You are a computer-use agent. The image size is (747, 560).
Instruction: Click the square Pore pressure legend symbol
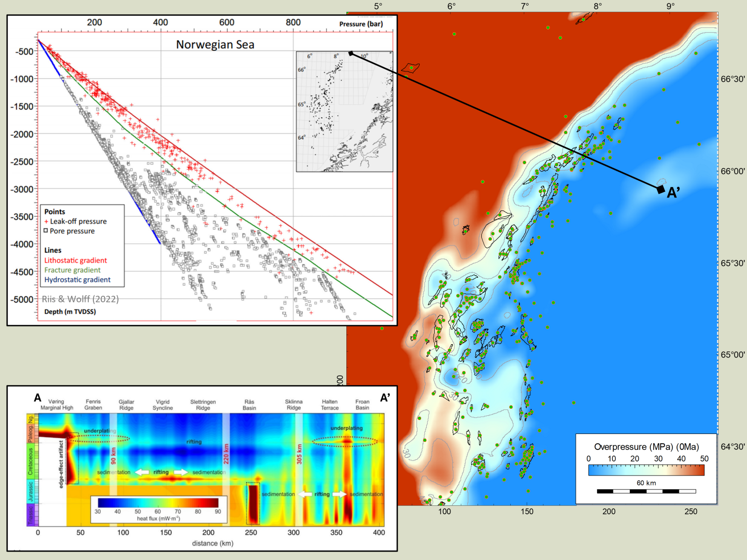(46, 231)
